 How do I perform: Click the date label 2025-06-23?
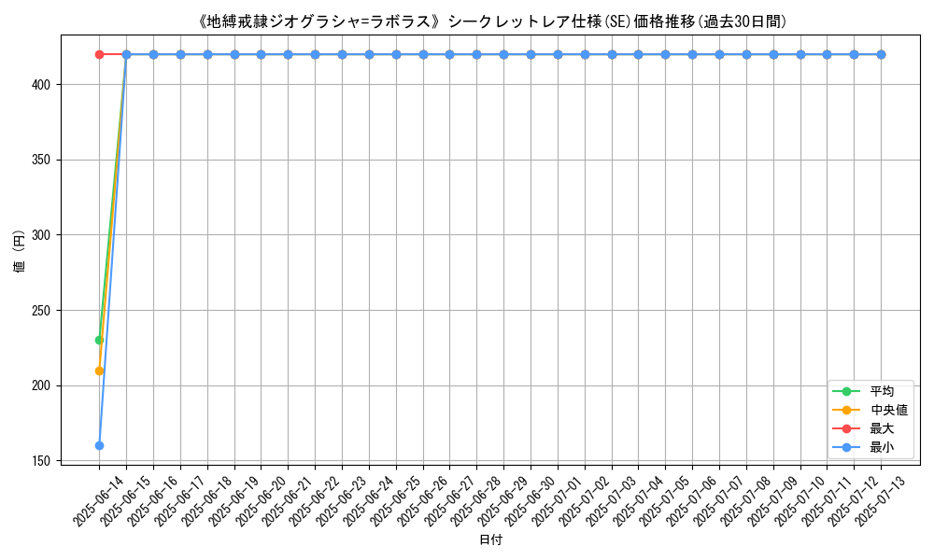[x=341, y=502]
